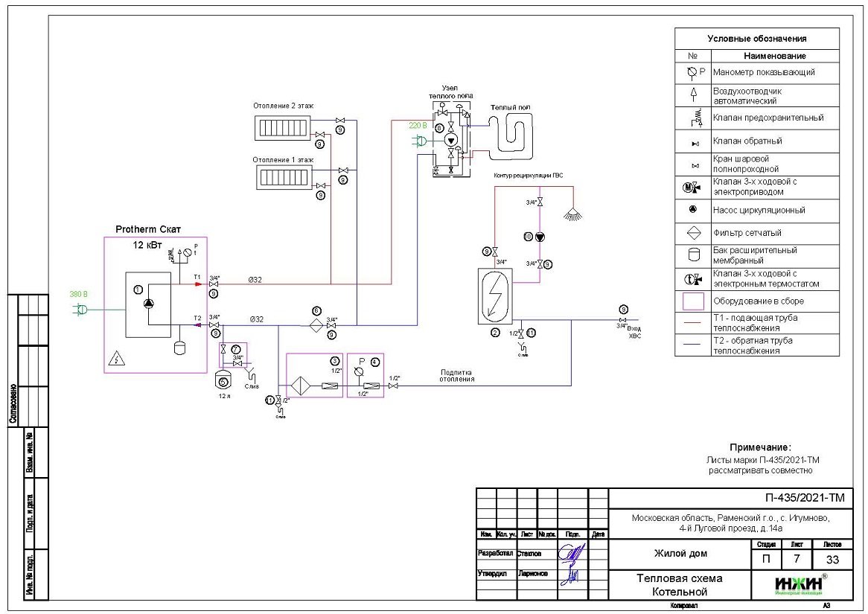868x614 pixels.
Task: Click the Protherm Скат boiler title
Action: tap(148, 229)
